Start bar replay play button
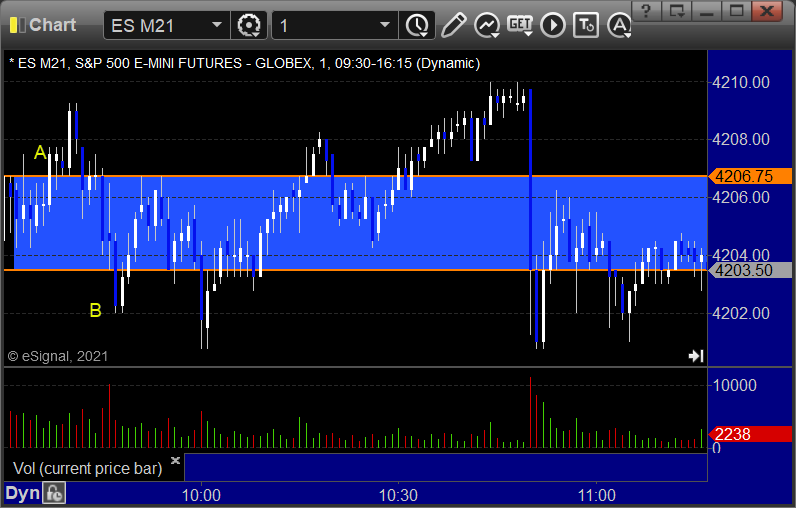This screenshot has width=796, height=508. click(552, 25)
